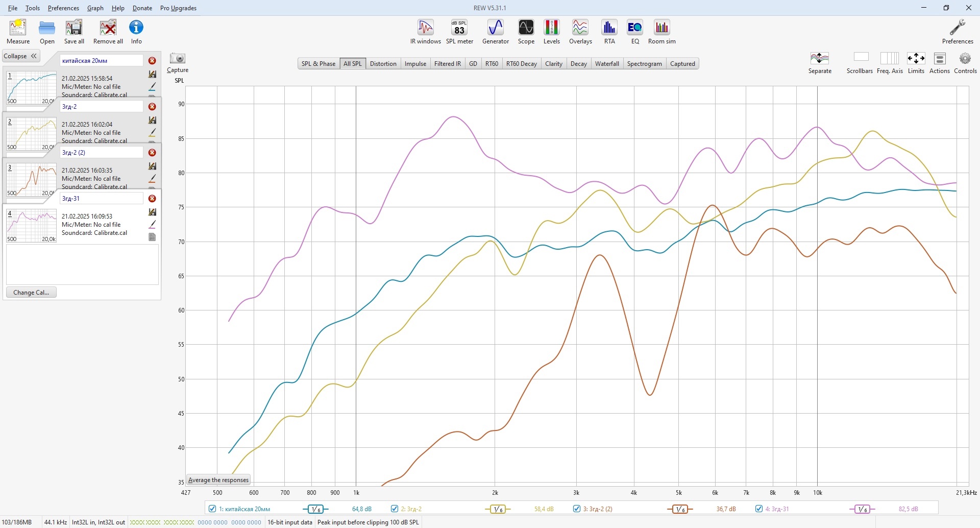Viewport: 980px width, 528px height.
Task: Select the Clarity graph tab
Action: click(554, 64)
